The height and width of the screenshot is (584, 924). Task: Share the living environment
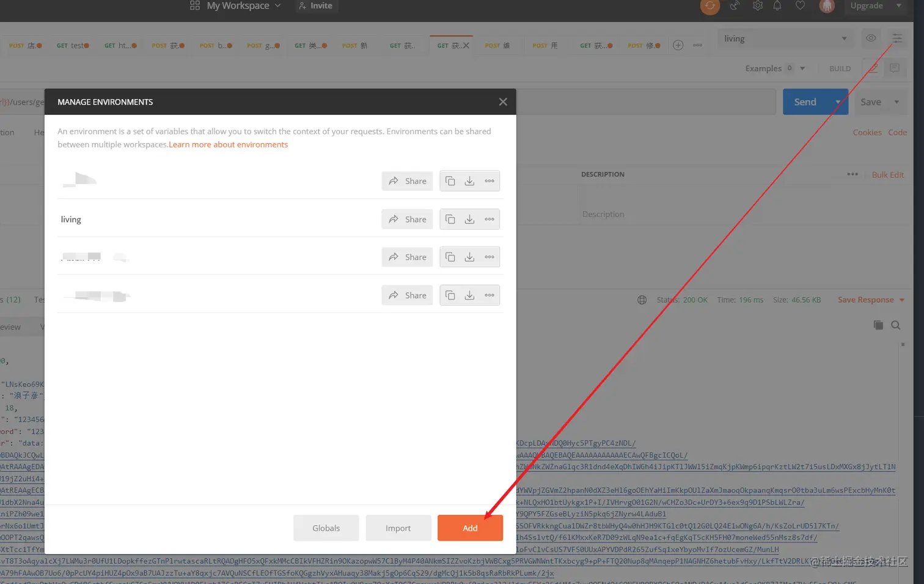[x=408, y=219]
